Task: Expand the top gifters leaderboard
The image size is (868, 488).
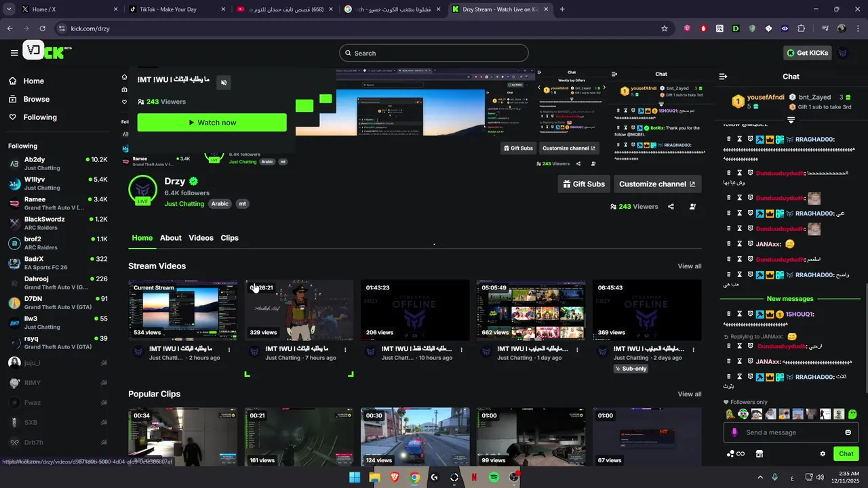Action: [791, 120]
